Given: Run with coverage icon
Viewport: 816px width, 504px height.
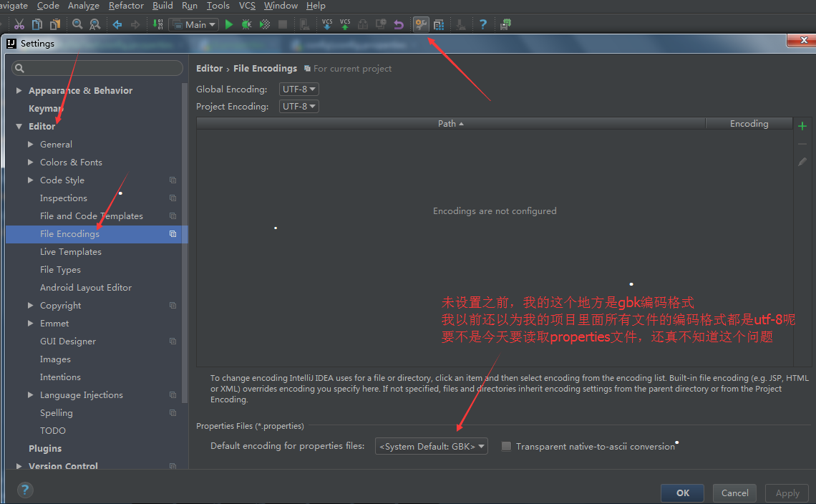Looking at the screenshot, I should [x=265, y=24].
